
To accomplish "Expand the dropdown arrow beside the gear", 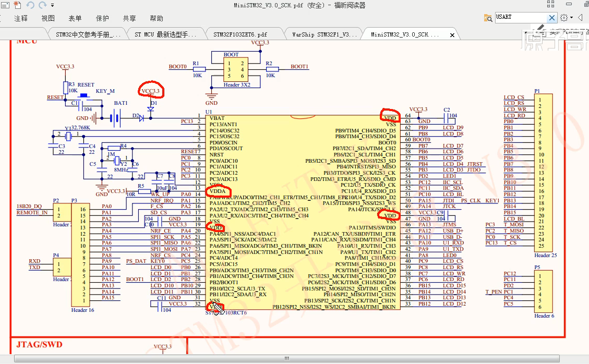I will pyautogui.click(x=571, y=18).
